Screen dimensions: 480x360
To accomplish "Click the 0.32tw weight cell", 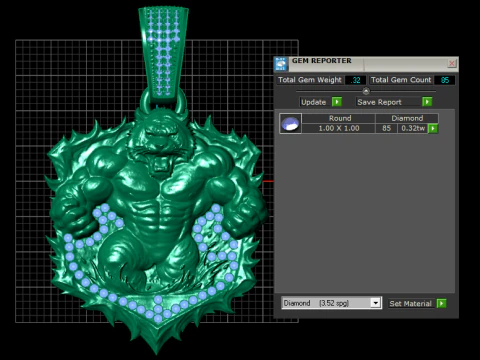I will coord(413,128).
